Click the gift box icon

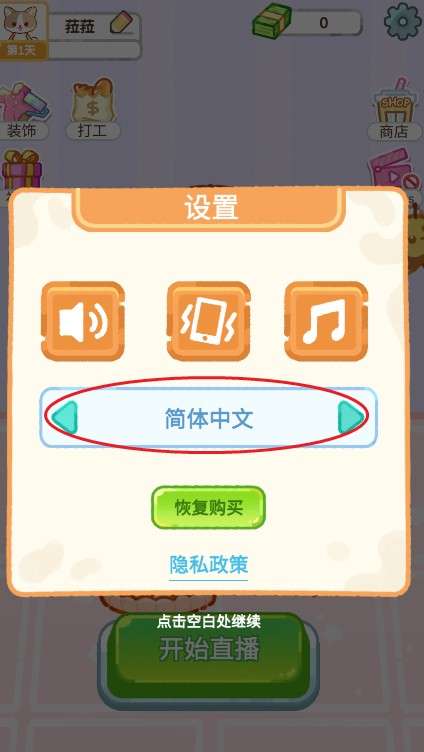(x=21, y=169)
